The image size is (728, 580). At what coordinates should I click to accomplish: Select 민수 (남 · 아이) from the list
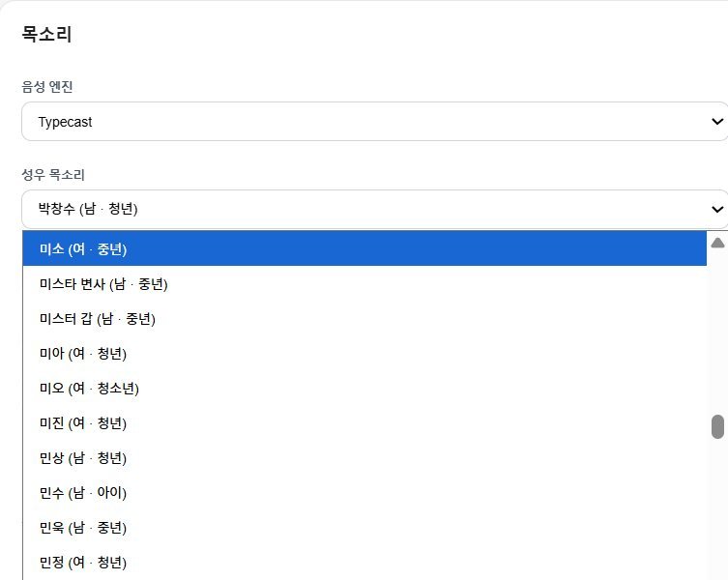(x=364, y=493)
